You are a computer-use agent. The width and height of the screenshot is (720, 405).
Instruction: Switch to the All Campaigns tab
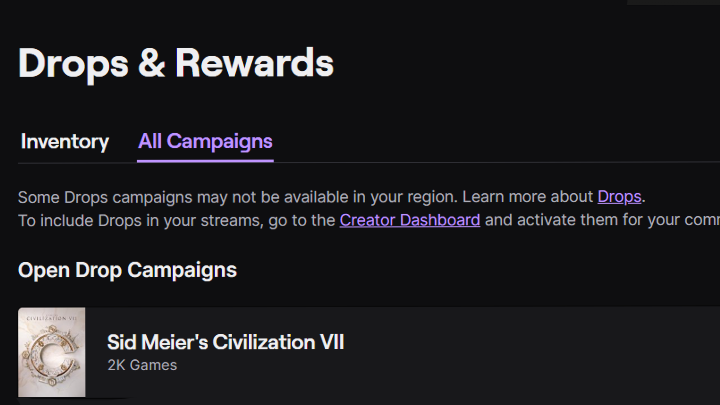(x=205, y=141)
